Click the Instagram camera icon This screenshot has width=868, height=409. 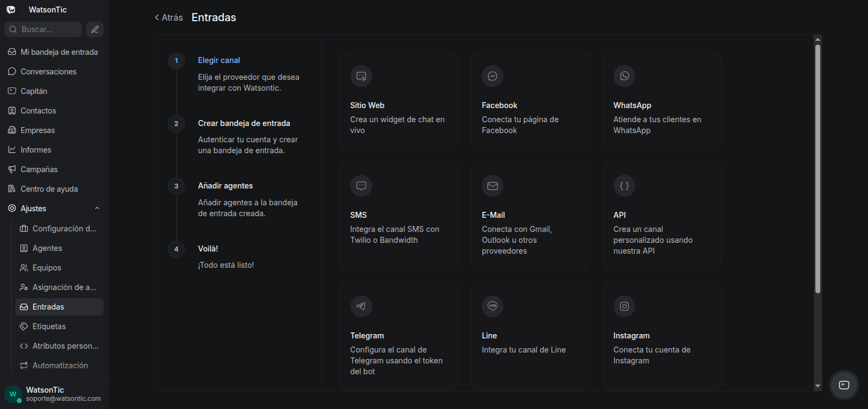(624, 306)
